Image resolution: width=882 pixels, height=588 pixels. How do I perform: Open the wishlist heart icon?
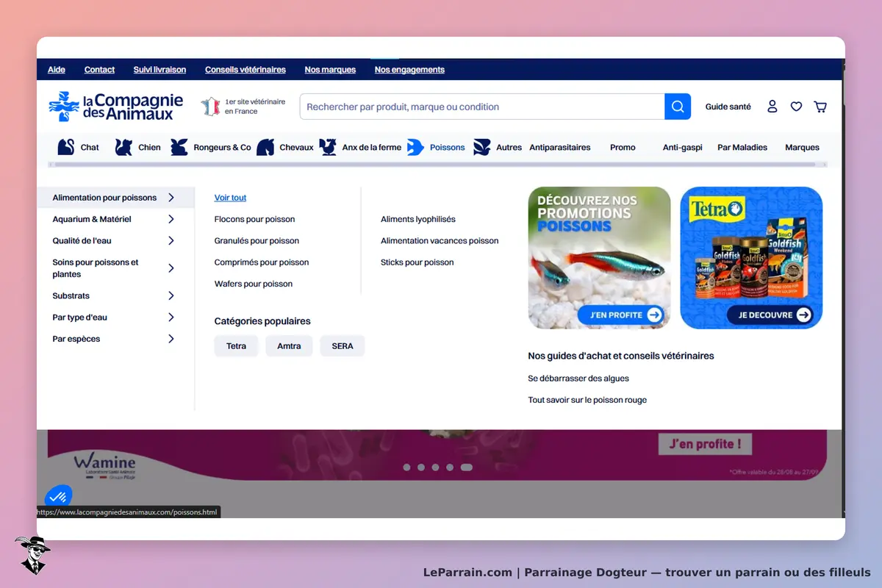tap(796, 107)
